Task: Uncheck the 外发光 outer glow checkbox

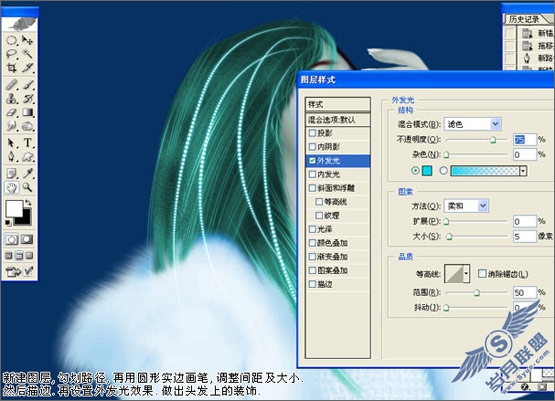Action: tap(312, 161)
